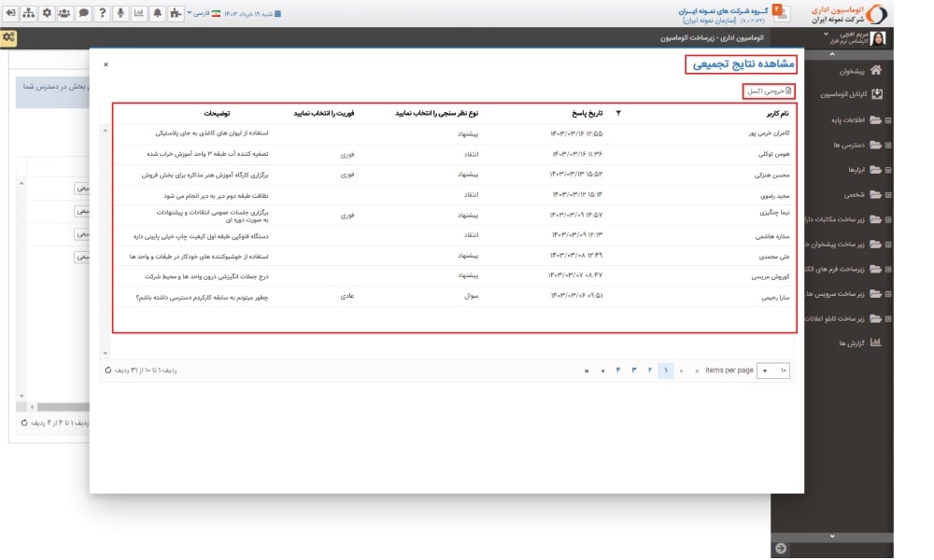Click the refresh icon beside row count
The image size is (934, 560).
point(107,371)
